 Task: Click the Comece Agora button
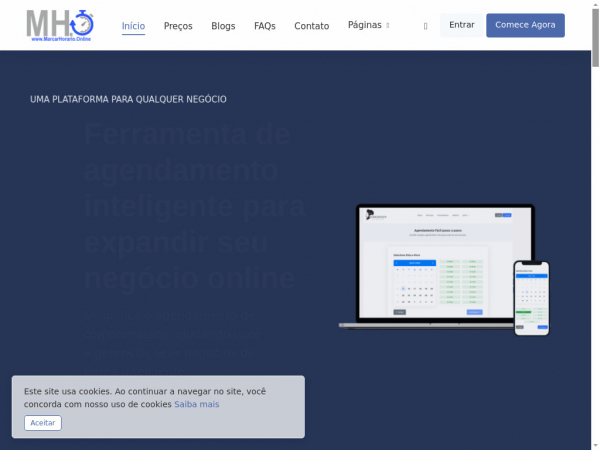pyautogui.click(x=525, y=25)
